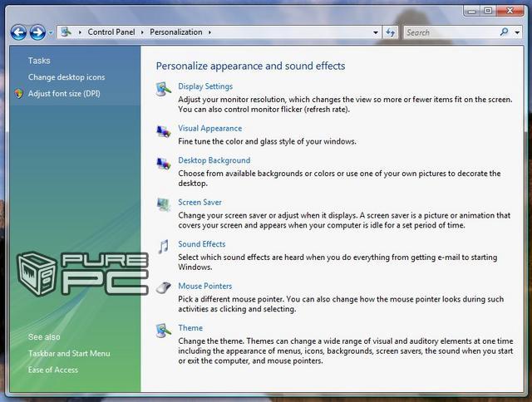Click inside the Search input field
The height and width of the screenshot is (402, 532).
coord(449,32)
